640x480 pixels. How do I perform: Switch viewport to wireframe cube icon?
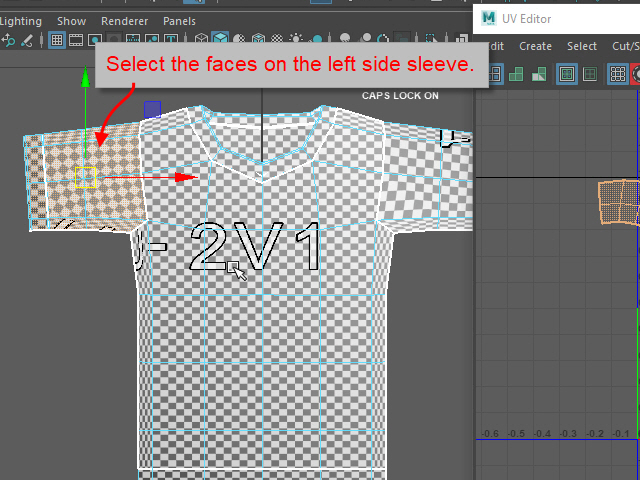click(202, 40)
